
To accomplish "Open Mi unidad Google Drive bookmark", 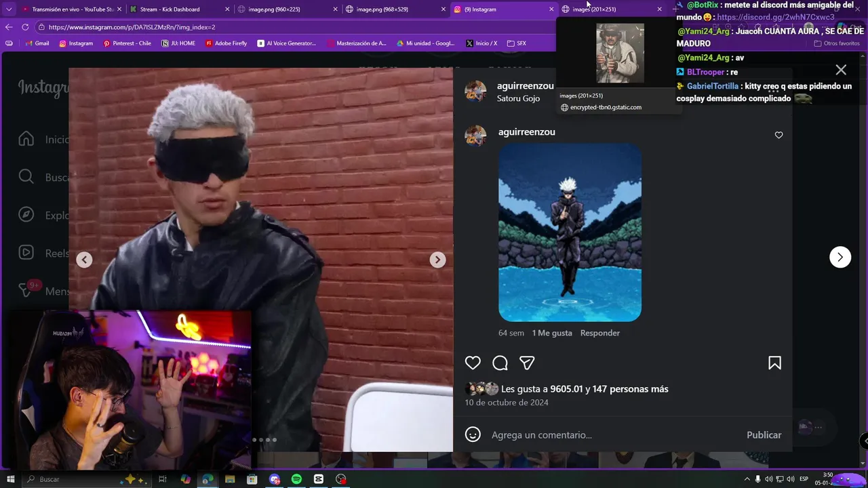I will pos(425,43).
